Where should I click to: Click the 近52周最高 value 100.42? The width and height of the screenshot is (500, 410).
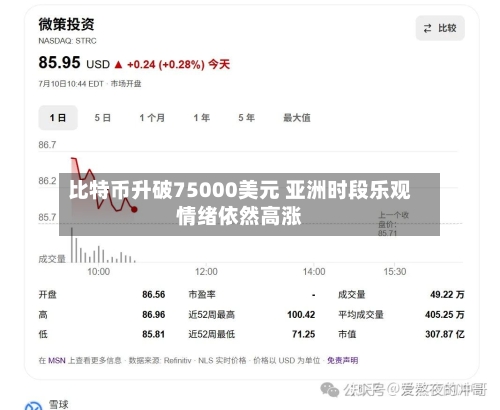[301, 314]
